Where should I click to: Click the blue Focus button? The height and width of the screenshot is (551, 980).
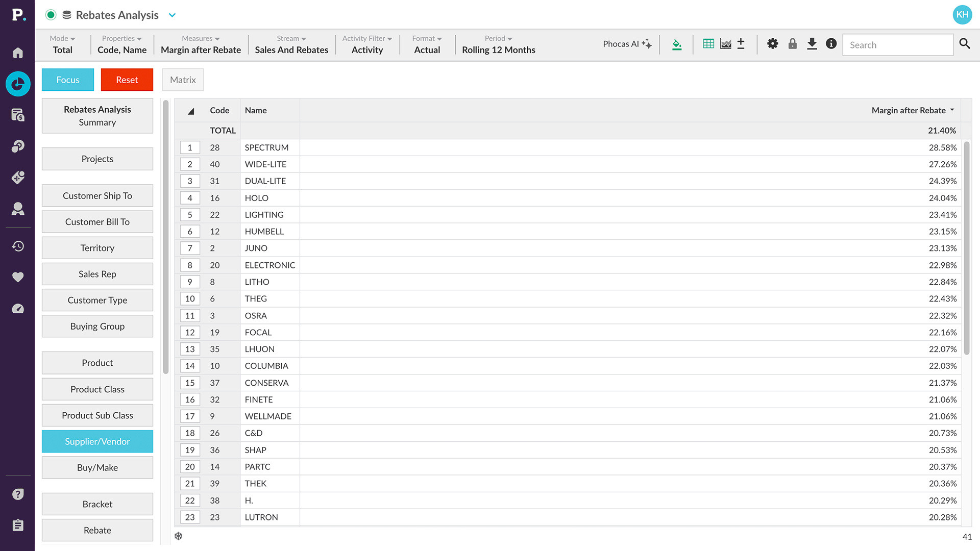pos(67,80)
